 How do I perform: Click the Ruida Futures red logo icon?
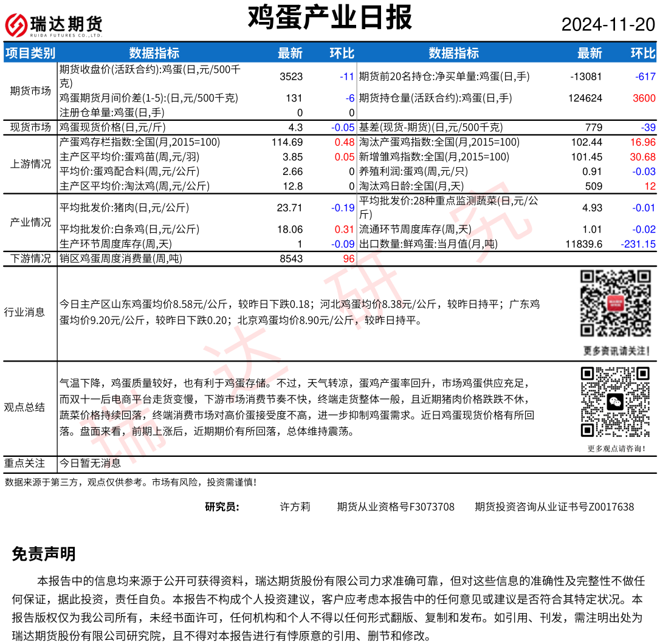[16, 25]
